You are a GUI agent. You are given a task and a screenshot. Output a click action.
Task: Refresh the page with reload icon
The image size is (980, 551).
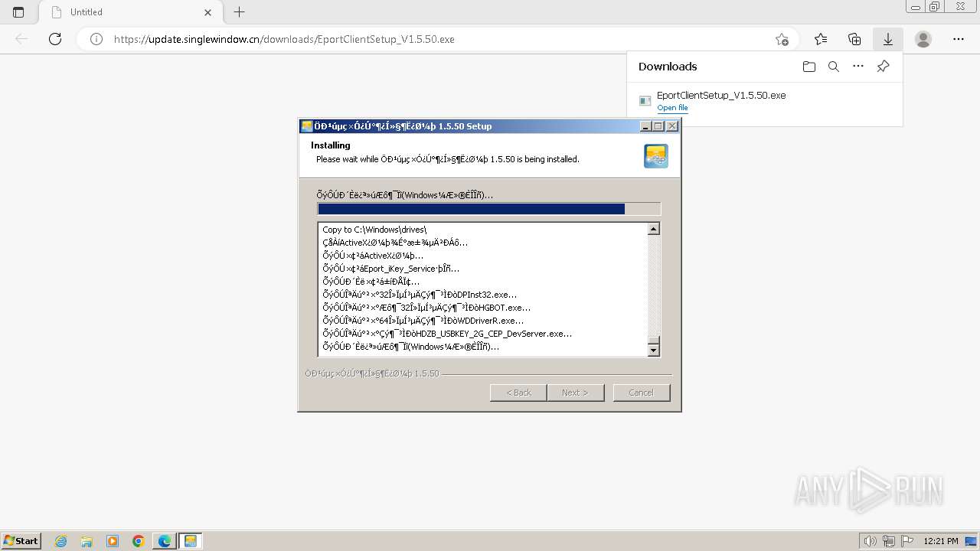[55, 39]
